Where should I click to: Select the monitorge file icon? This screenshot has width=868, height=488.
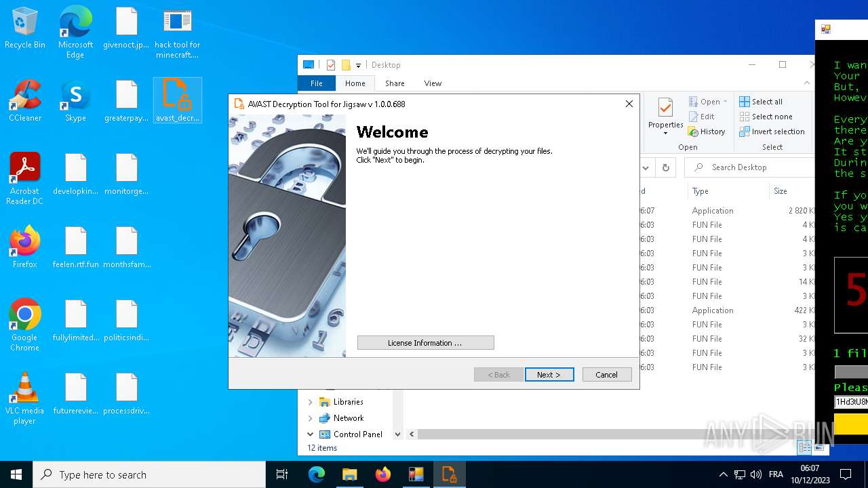pyautogui.click(x=126, y=174)
